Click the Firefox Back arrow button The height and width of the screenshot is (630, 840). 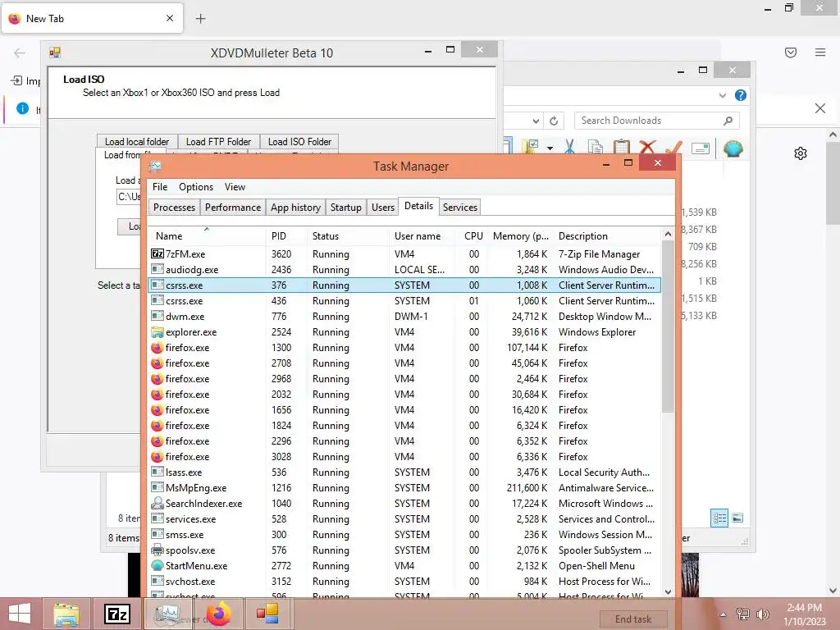point(20,52)
